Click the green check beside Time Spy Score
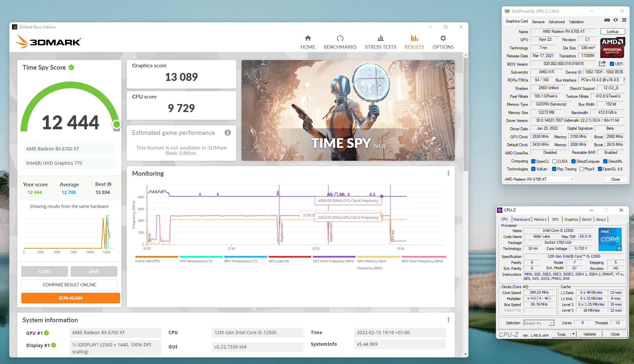 point(71,67)
